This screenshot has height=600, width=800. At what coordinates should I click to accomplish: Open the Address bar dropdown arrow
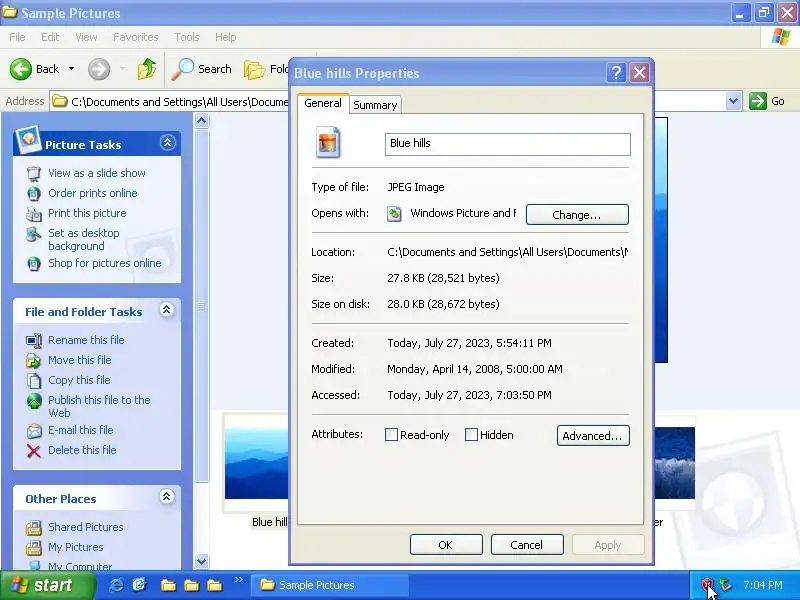point(733,101)
